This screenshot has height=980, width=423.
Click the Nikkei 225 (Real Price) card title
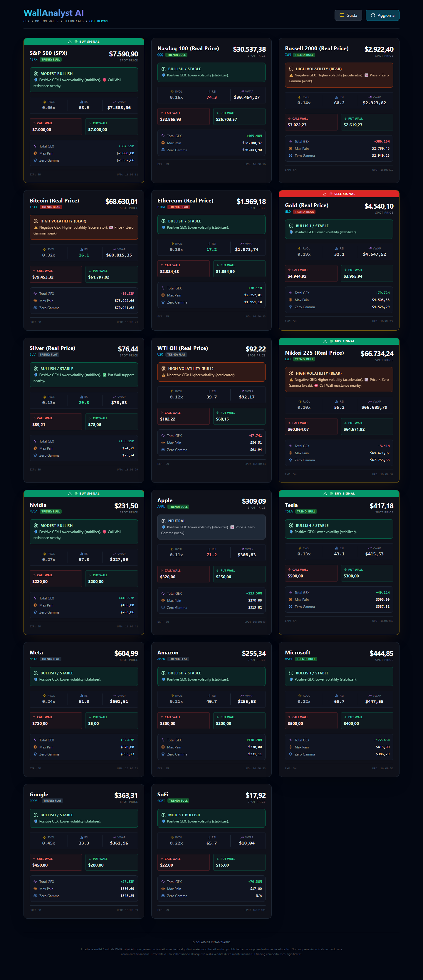coord(315,353)
